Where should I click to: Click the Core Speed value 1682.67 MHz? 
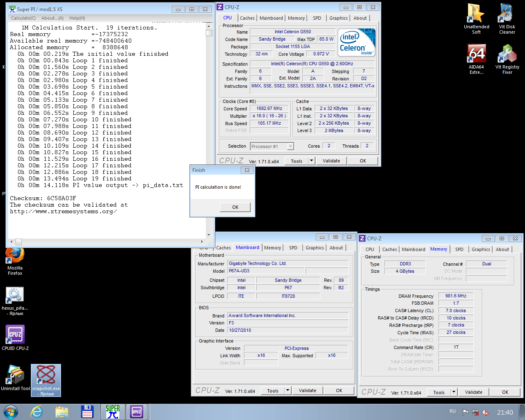(269, 109)
